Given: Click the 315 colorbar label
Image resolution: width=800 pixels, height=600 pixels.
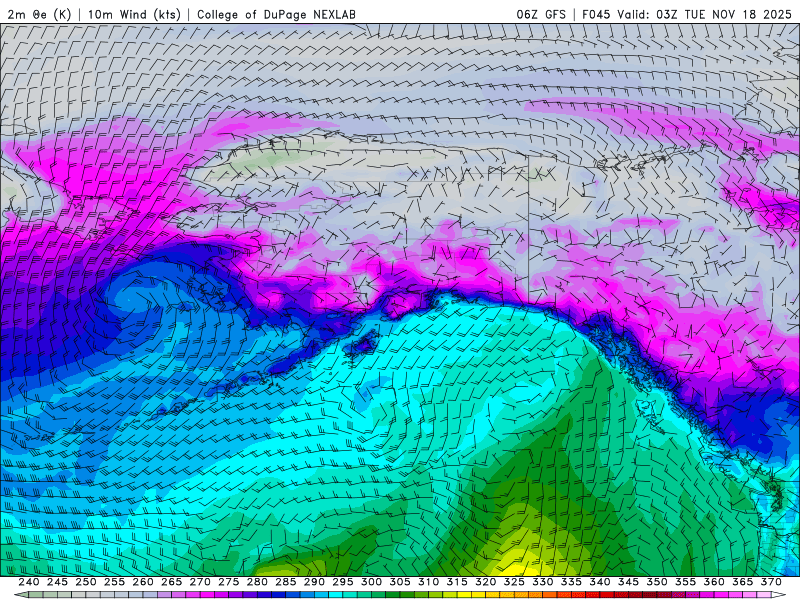Looking at the screenshot, I should (457, 582).
